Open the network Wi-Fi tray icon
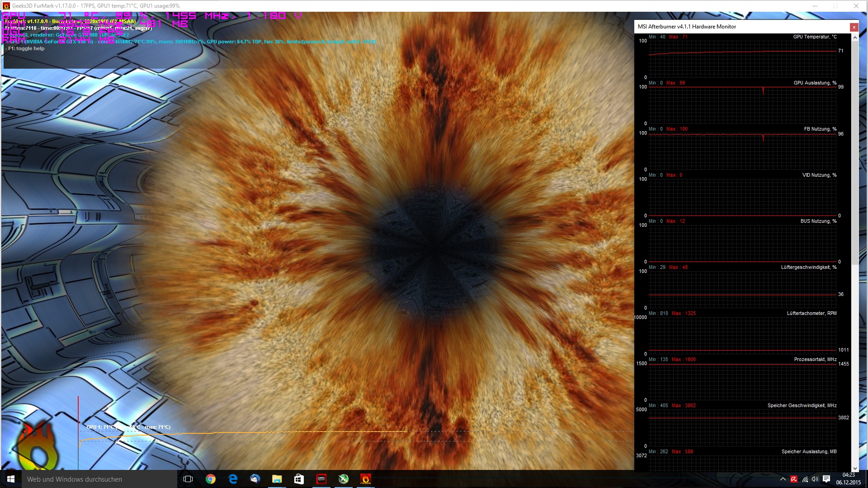Viewport: 868px width, 488px height. pyautogui.click(x=805, y=479)
